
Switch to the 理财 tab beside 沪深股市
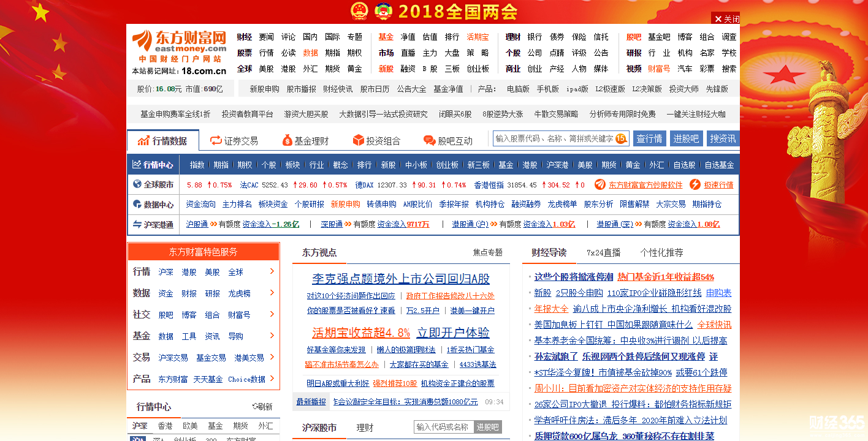pyautogui.click(x=365, y=428)
